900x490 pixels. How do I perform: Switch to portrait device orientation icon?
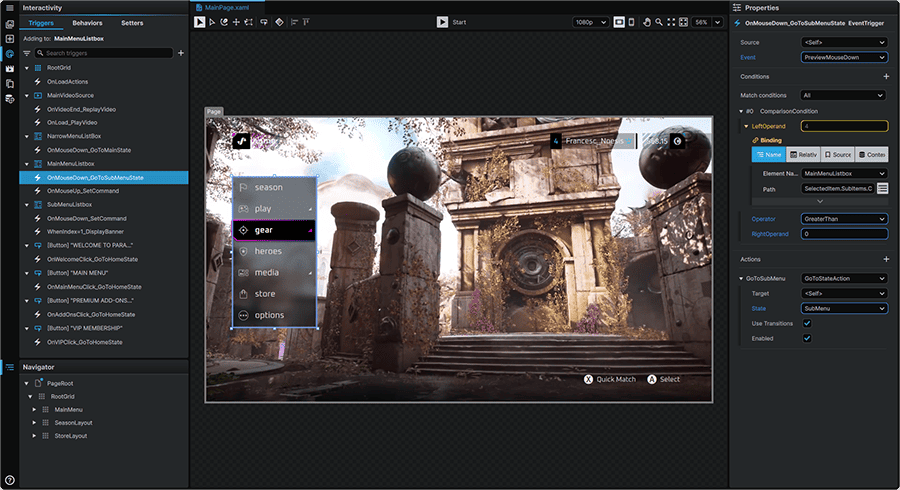(x=631, y=22)
